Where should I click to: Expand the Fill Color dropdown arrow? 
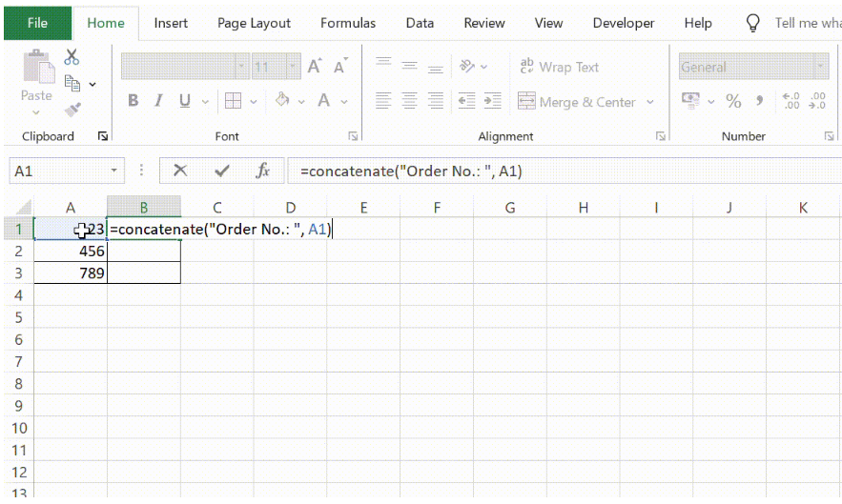pos(301,101)
